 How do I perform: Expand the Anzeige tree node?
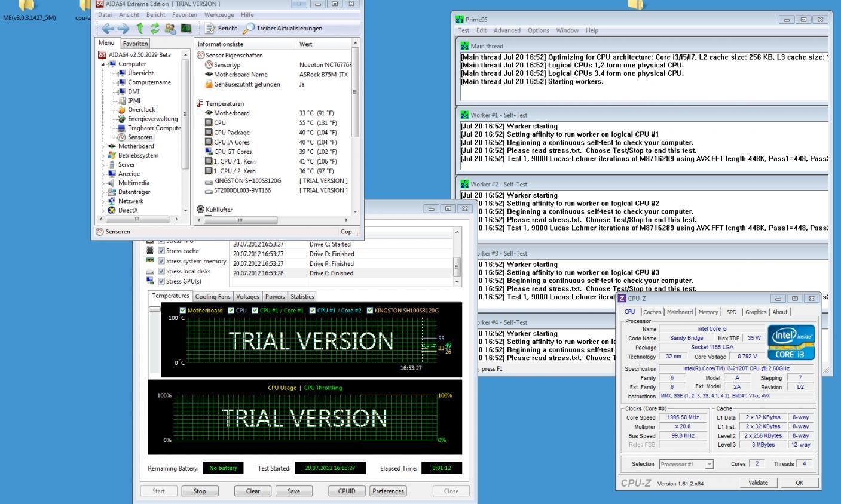point(102,174)
